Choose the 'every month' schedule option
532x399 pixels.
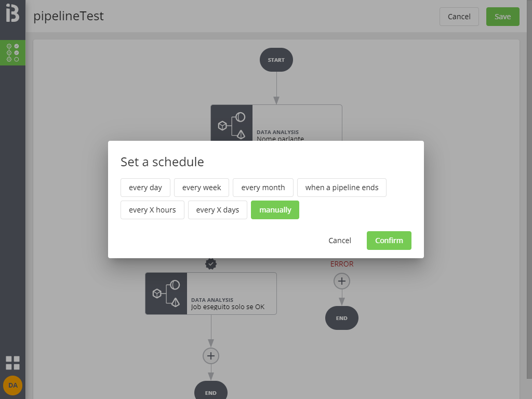click(263, 188)
